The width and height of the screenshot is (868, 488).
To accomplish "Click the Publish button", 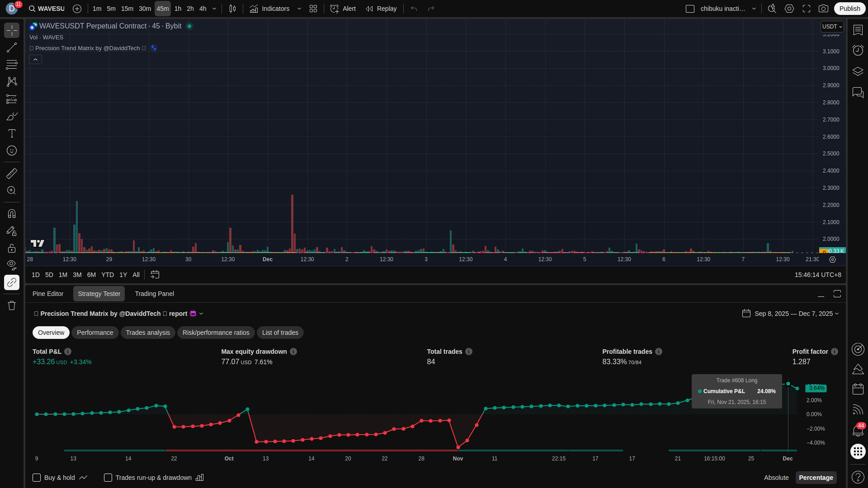I will pyautogui.click(x=849, y=9).
